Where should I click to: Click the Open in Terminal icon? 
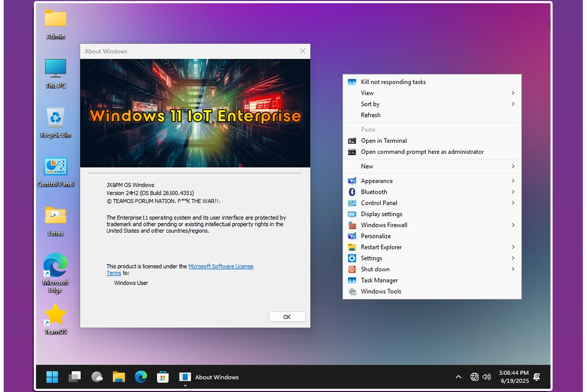pos(352,141)
